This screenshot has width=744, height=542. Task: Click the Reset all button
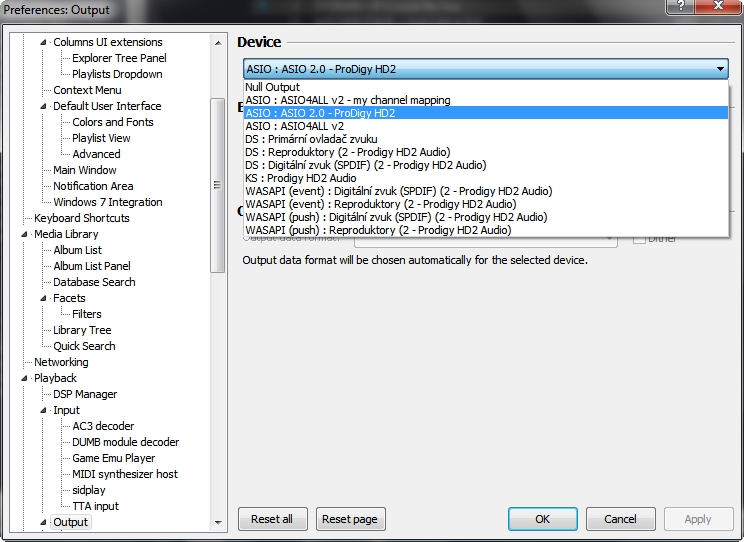[x=272, y=519]
